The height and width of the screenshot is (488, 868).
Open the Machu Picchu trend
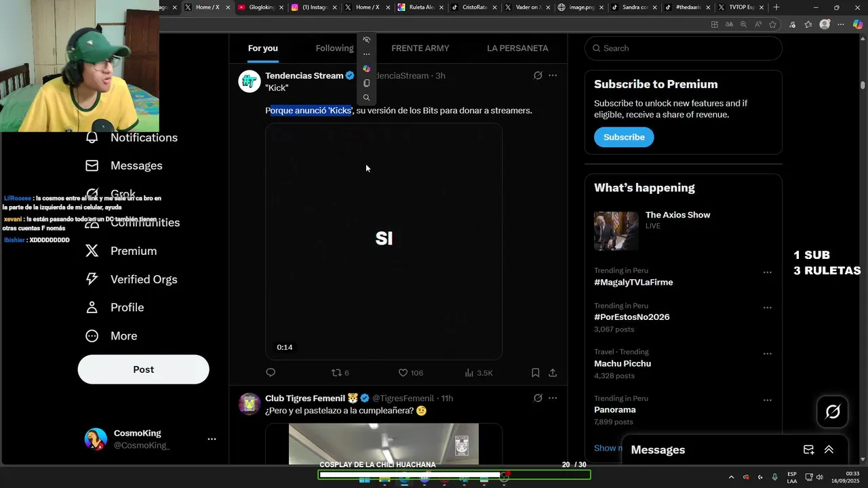(x=623, y=364)
